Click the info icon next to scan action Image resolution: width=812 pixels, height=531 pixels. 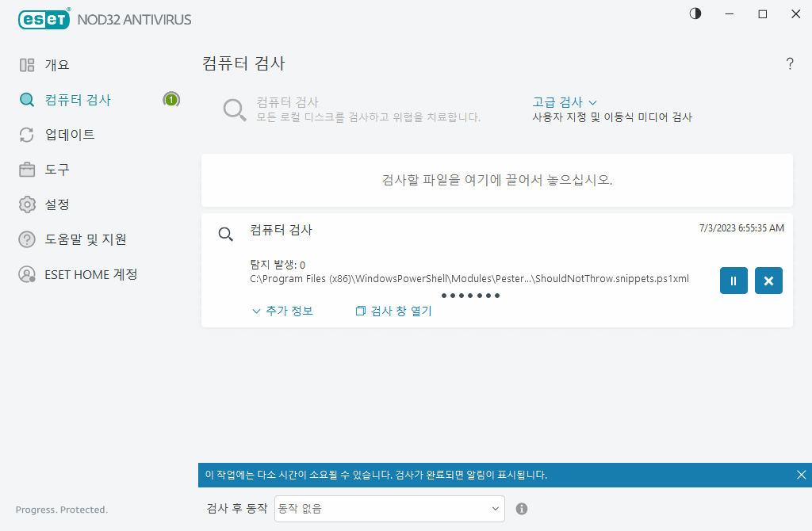pyautogui.click(x=522, y=508)
